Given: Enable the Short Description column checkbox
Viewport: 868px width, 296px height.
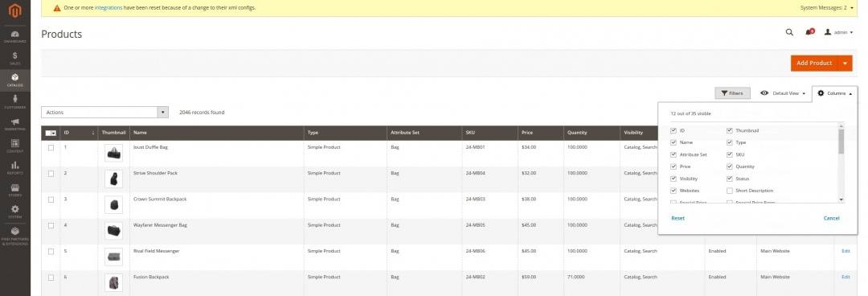Looking at the screenshot, I should pyautogui.click(x=730, y=191).
